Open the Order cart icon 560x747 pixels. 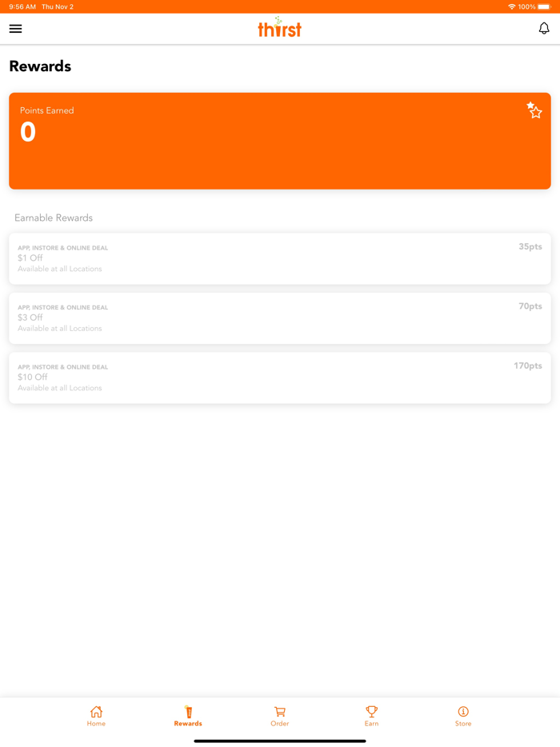click(280, 711)
